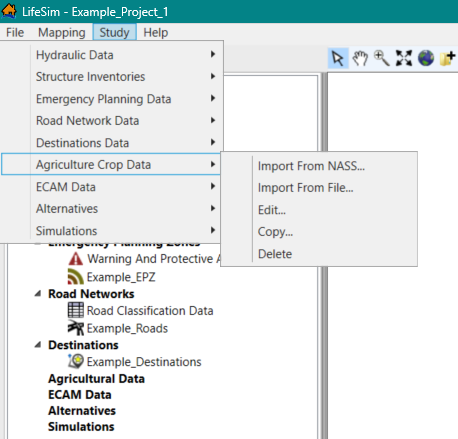Viewport: 458px width, 439px height.
Task: Open Emergency Planning Data submenu
Action: 112,99
